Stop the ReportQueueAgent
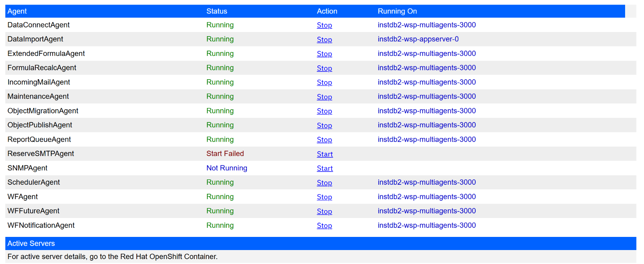This screenshot has width=644, height=264. [324, 140]
